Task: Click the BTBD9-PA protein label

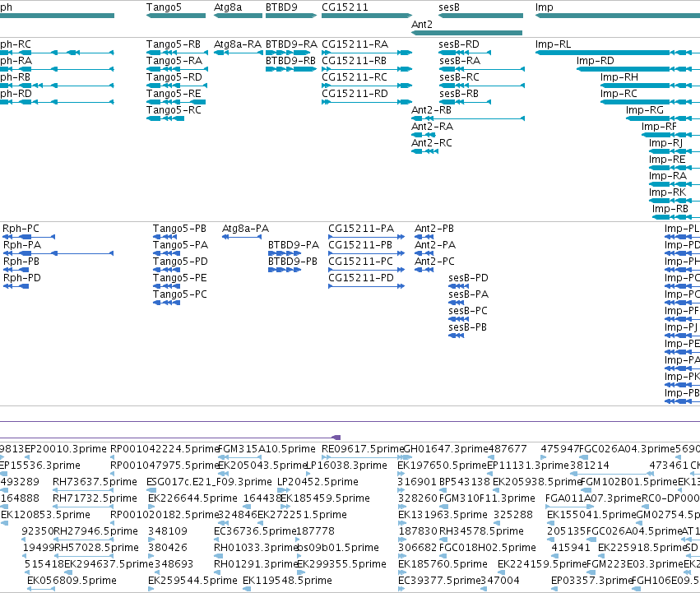Action: [294, 245]
